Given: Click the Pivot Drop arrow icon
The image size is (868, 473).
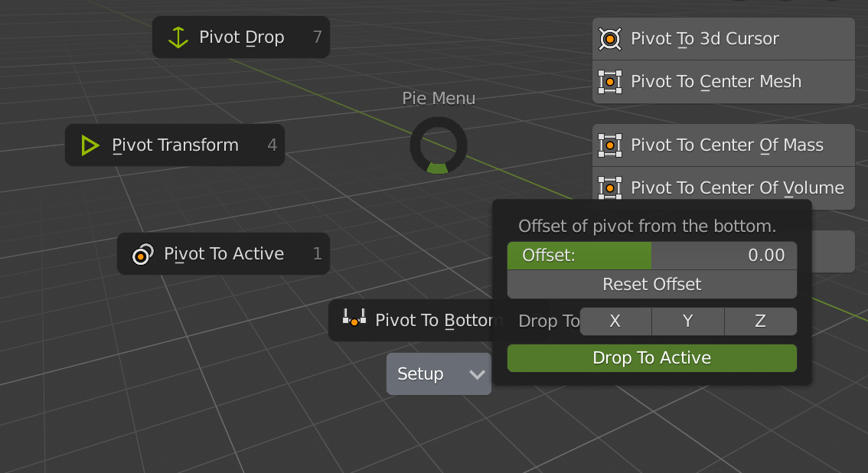Looking at the screenshot, I should click(178, 37).
